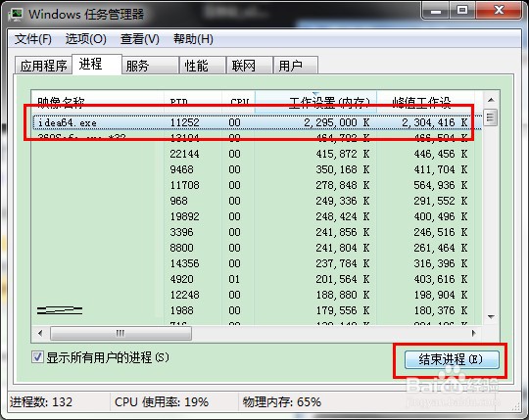Click memory value 278,848 K
Image resolution: width=529 pixels, height=420 pixels.
(343, 185)
